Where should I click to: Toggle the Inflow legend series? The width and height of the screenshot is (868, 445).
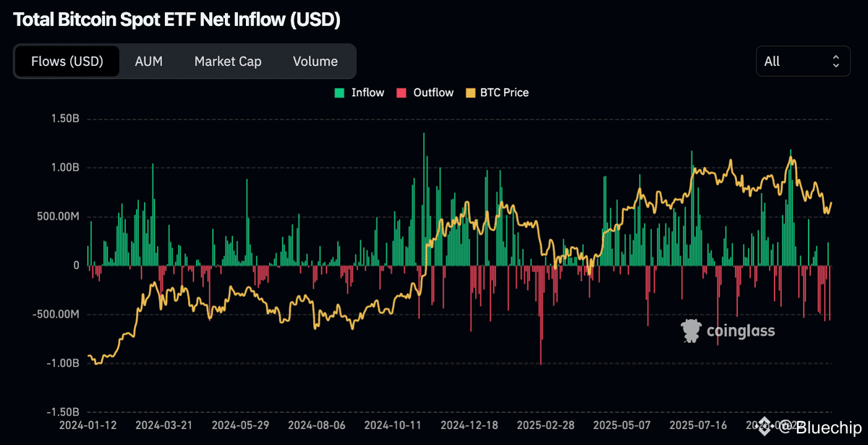pos(359,93)
